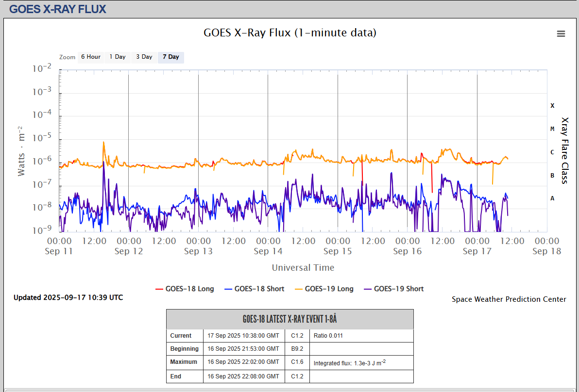Viewport: 579px width, 392px height.
Task: Click the GOES-18 Latest X-Ray Event table header
Action: pos(289,319)
